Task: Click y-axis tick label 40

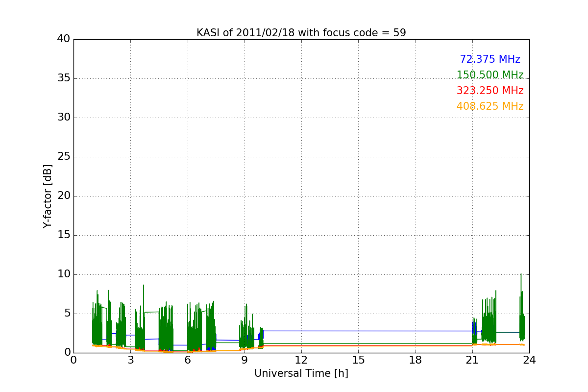Action: click(x=64, y=39)
